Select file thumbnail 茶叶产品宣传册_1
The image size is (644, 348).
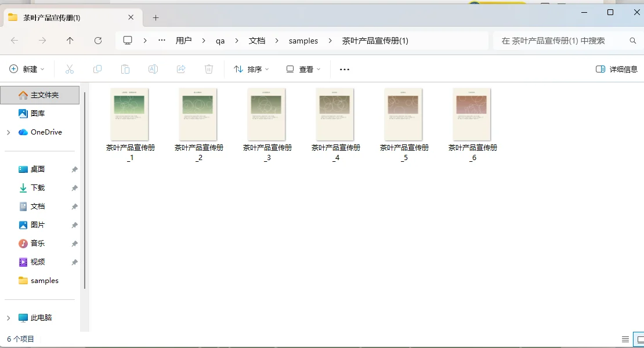point(130,114)
